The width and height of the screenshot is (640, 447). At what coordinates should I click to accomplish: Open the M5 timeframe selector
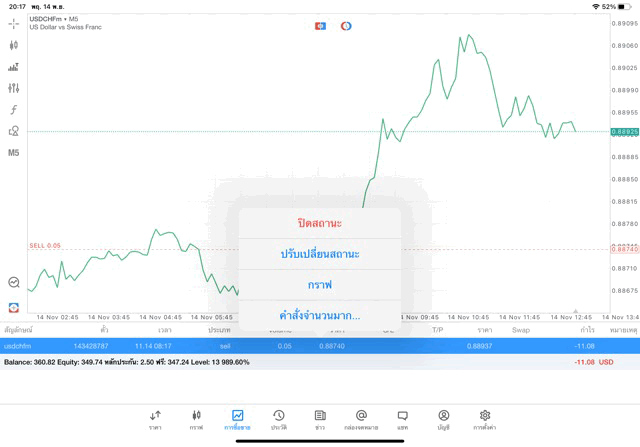pyautogui.click(x=14, y=153)
